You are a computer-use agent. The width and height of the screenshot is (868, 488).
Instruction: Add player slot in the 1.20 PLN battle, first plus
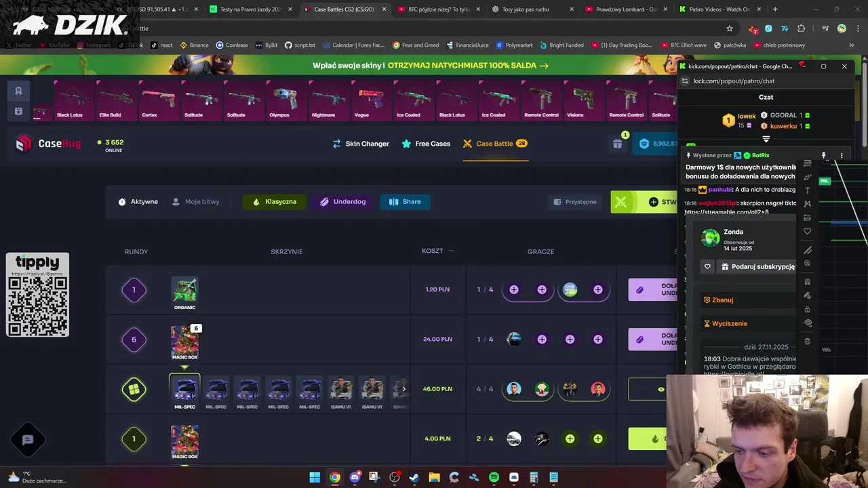[514, 289]
